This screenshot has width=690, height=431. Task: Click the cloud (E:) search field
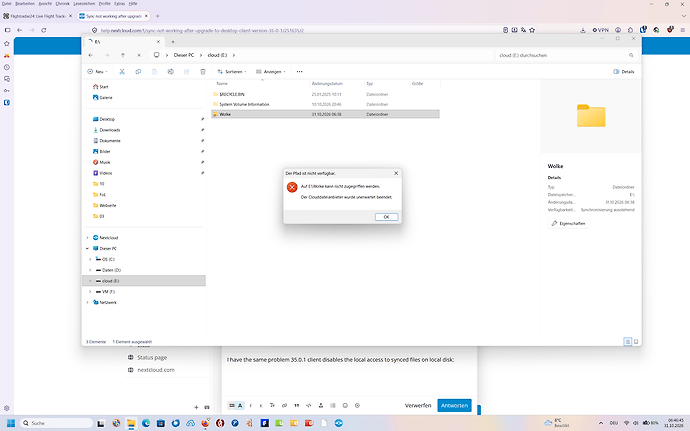pos(566,55)
